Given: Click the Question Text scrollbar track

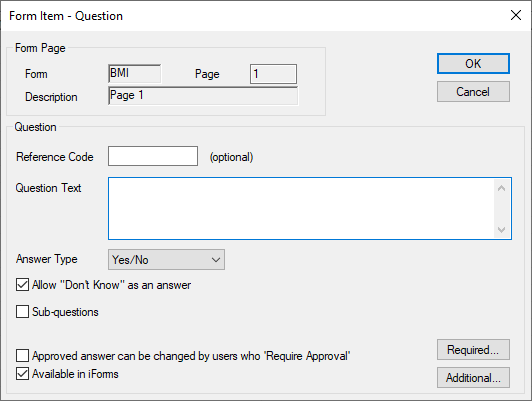Looking at the screenshot, I should click(501, 209).
